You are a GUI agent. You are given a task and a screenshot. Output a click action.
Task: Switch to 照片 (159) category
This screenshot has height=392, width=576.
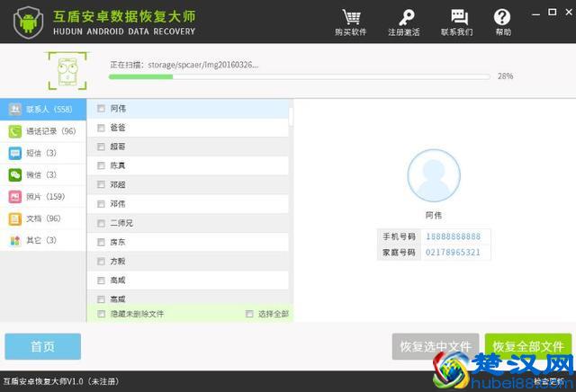coord(43,197)
